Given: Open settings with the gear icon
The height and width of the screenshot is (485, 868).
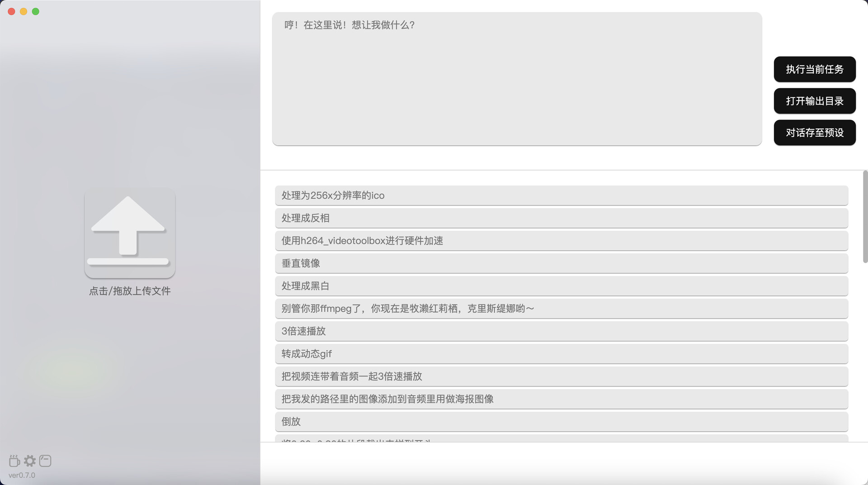Looking at the screenshot, I should click(30, 461).
